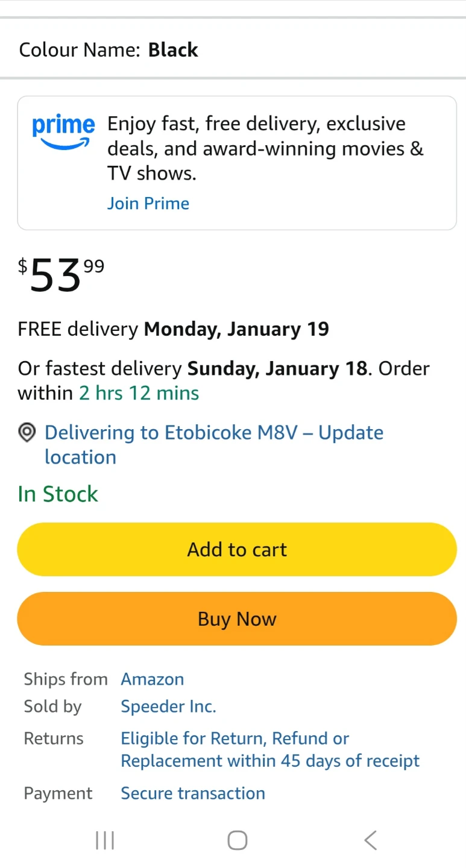
Task: Tap the Android recent apps button
Action: click(105, 840)
